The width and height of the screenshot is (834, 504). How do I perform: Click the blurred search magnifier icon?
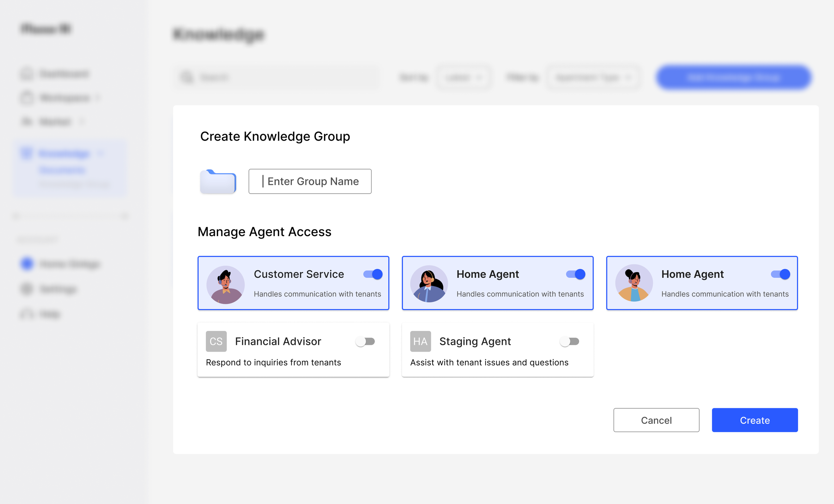point(187,77)
